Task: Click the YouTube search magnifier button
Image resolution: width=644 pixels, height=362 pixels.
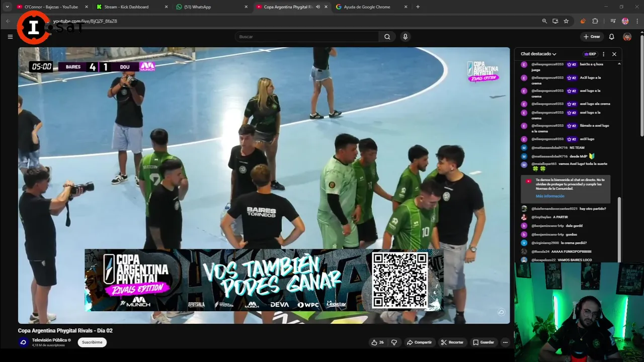Action: click(x=387, y=37)
